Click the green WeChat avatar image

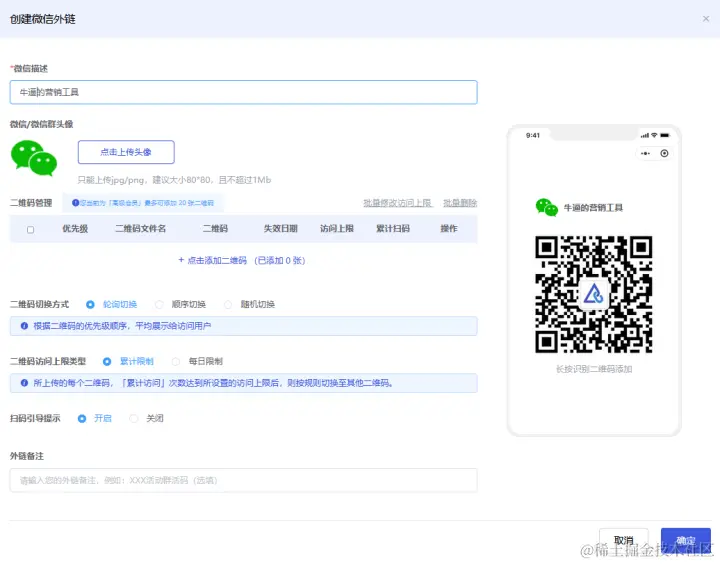click(34, 158)
